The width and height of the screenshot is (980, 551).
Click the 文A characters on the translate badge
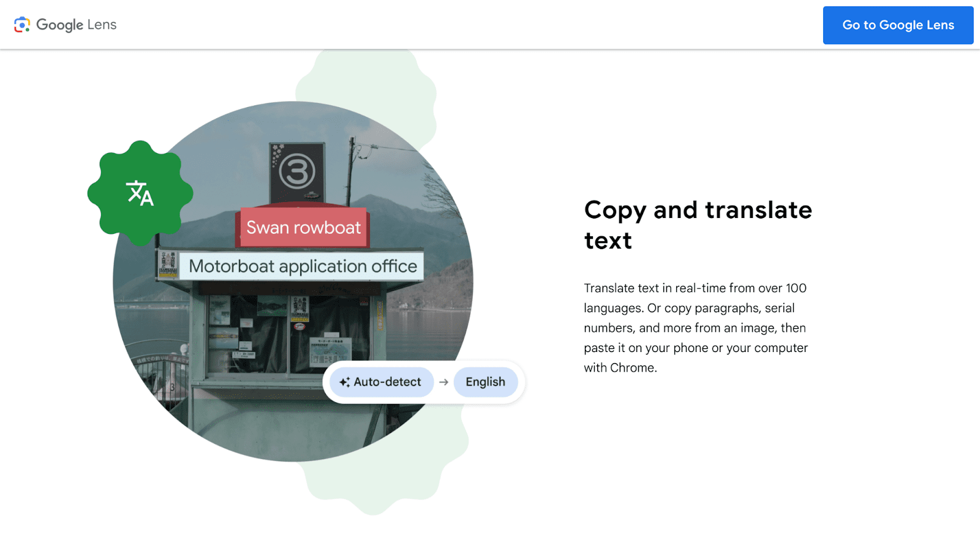pyautogui.click(x=140, y=193)
